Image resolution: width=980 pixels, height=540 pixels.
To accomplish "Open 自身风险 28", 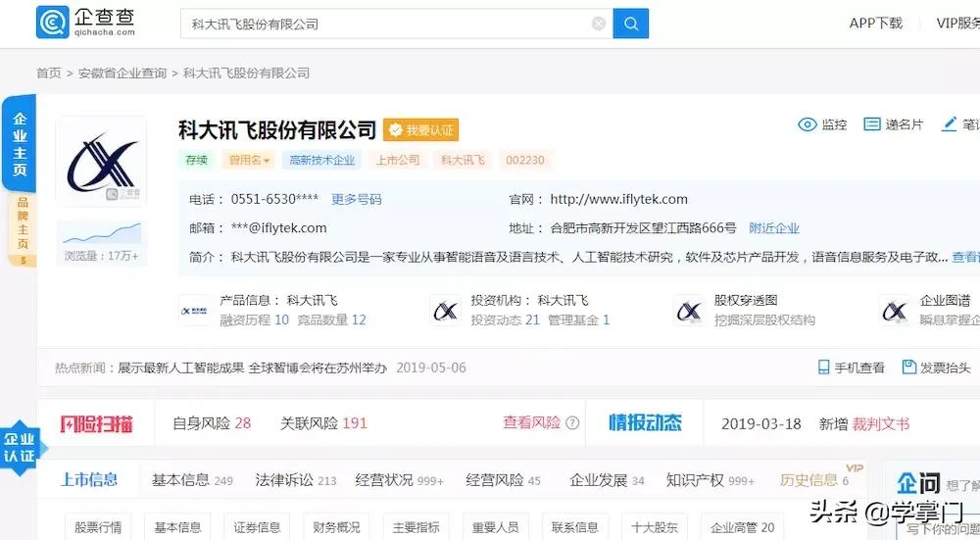I will [212, 423].
